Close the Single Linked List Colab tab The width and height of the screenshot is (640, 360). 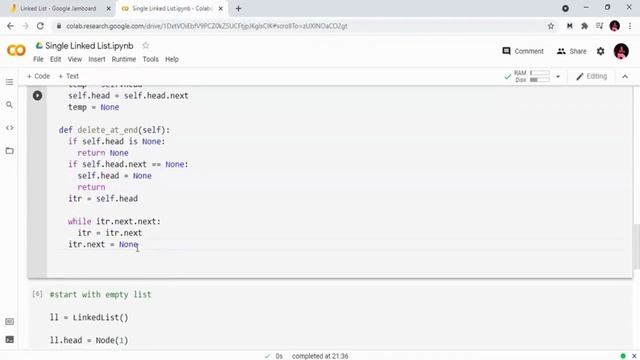pos(220,8)
